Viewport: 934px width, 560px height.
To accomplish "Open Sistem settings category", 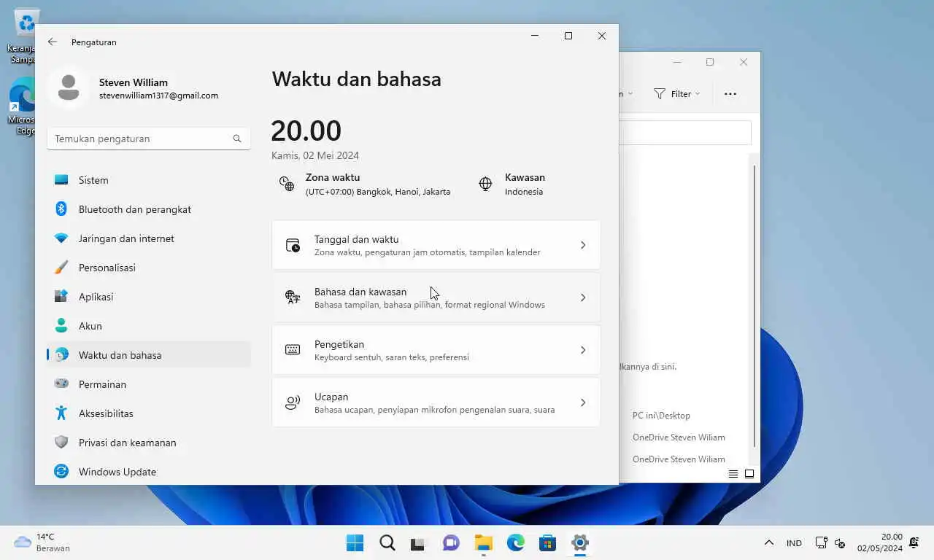I will tap(149, 180).
